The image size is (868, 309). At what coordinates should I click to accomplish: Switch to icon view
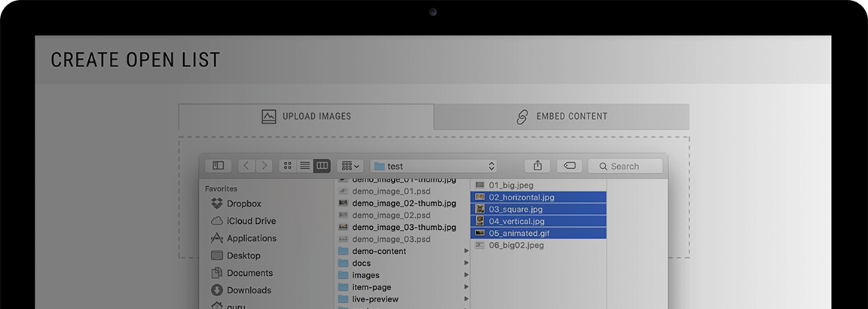(287, 166)
